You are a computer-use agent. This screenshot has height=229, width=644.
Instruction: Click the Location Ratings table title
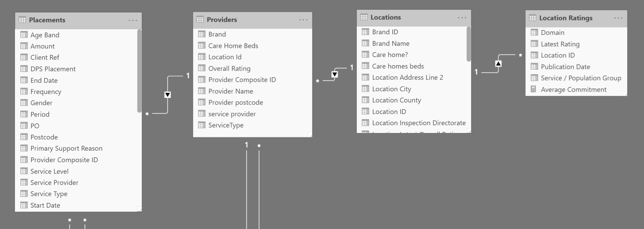tap(566, 18)
